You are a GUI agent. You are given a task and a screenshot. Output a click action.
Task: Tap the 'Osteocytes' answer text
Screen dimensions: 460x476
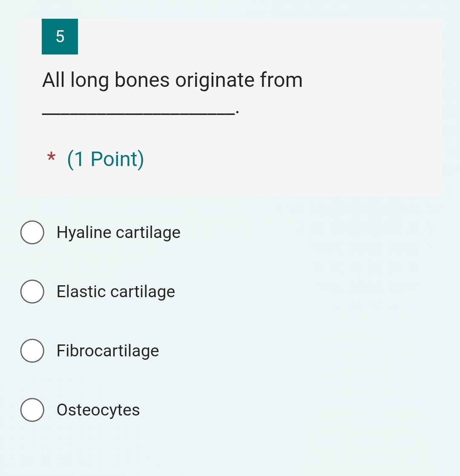[x=98, y=410]
